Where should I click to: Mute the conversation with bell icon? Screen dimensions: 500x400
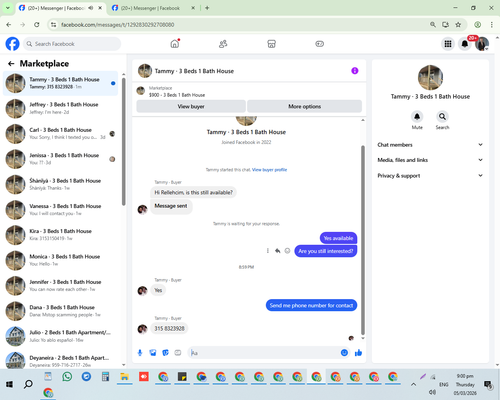tap(417, 117)
